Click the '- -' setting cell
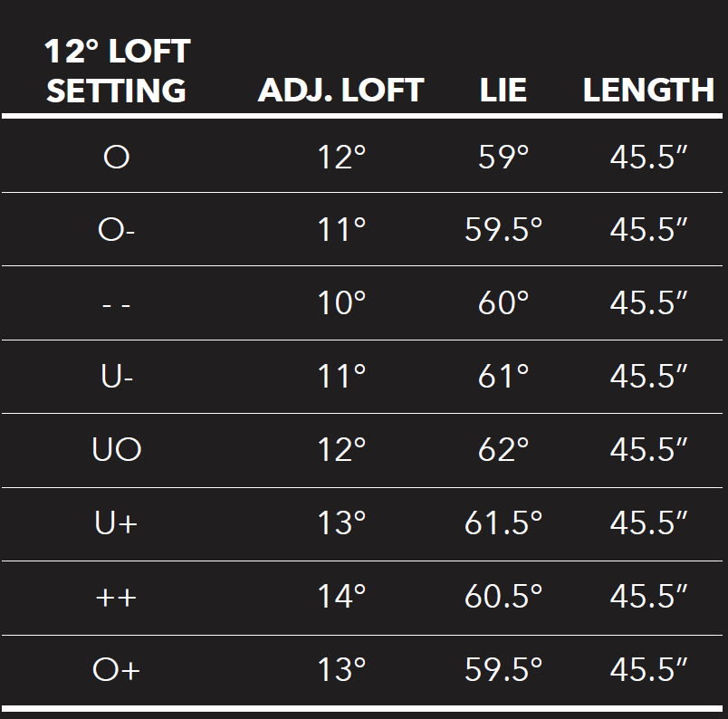The height and width of the screenshot is (719, 728). point(116,304)
